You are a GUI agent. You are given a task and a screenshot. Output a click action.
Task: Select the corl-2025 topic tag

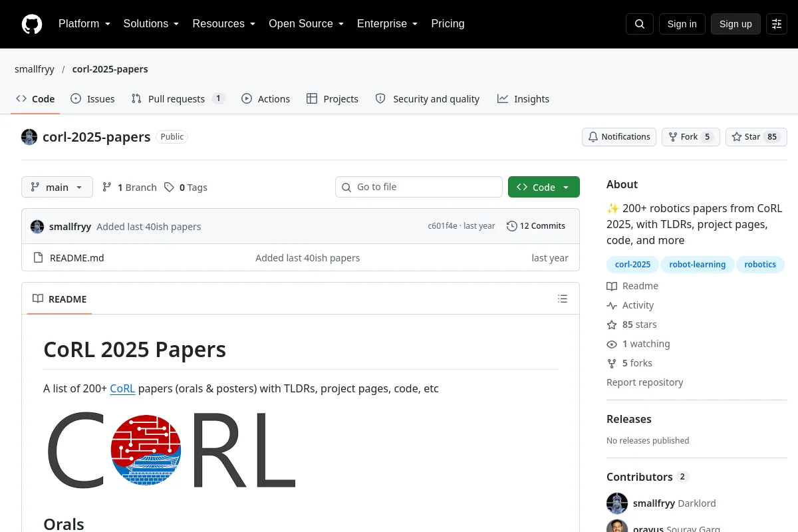(x=632, y=265)
